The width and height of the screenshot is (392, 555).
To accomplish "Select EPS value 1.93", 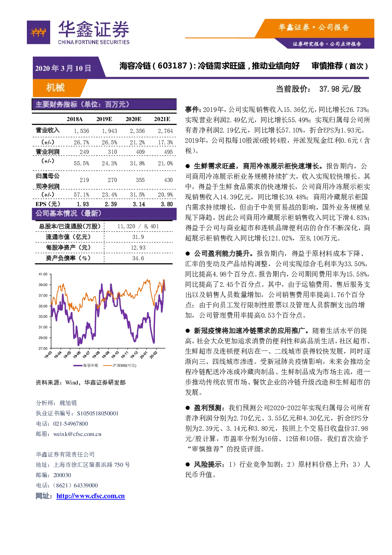I will click(83, 204).
